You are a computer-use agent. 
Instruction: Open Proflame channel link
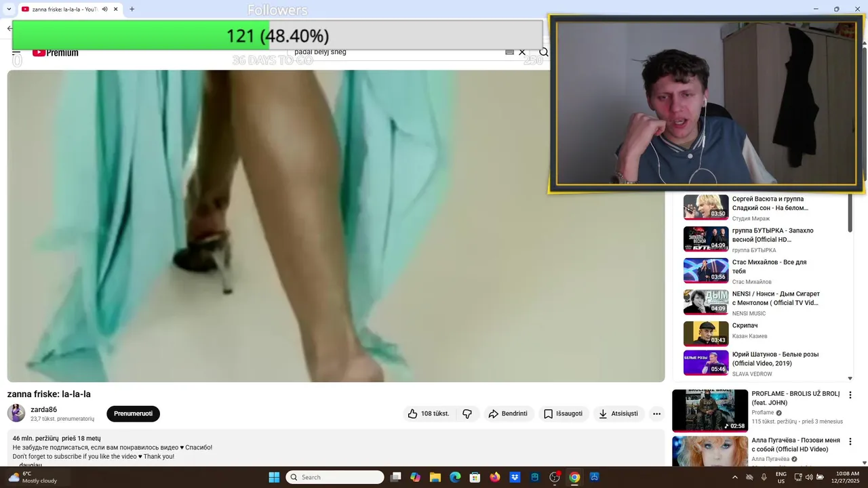[x=762, y=413]
